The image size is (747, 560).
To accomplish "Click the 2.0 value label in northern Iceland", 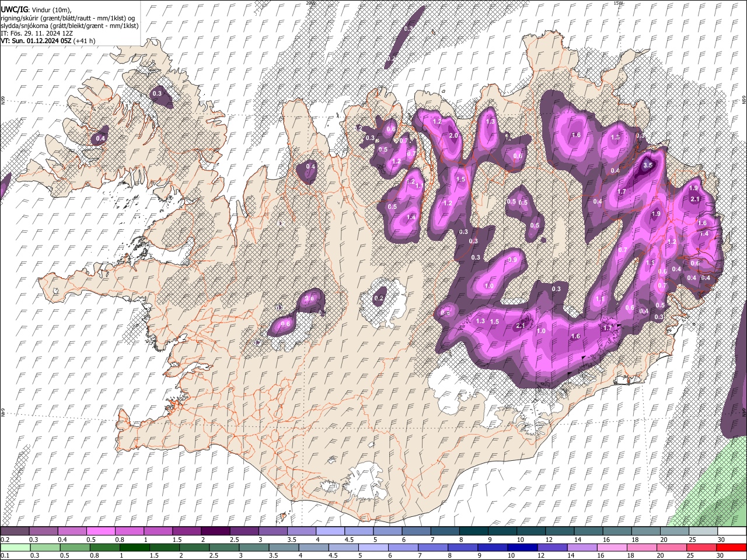I will point(454,135).
